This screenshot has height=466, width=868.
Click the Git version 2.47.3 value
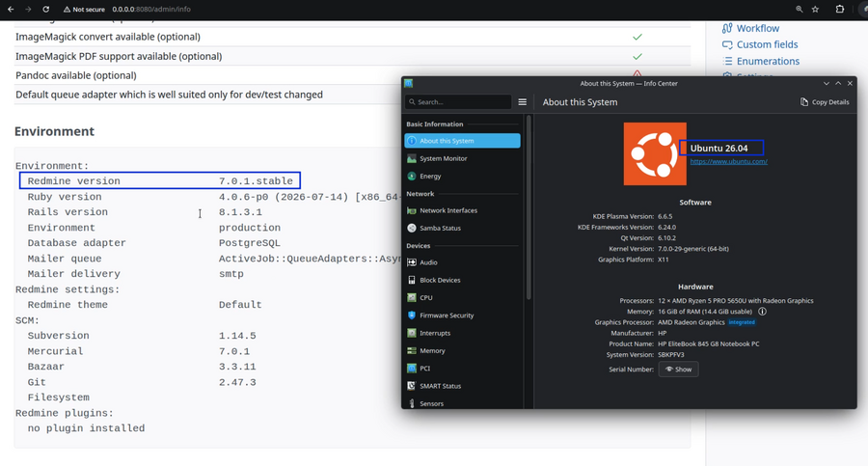[x=237, y=382]
